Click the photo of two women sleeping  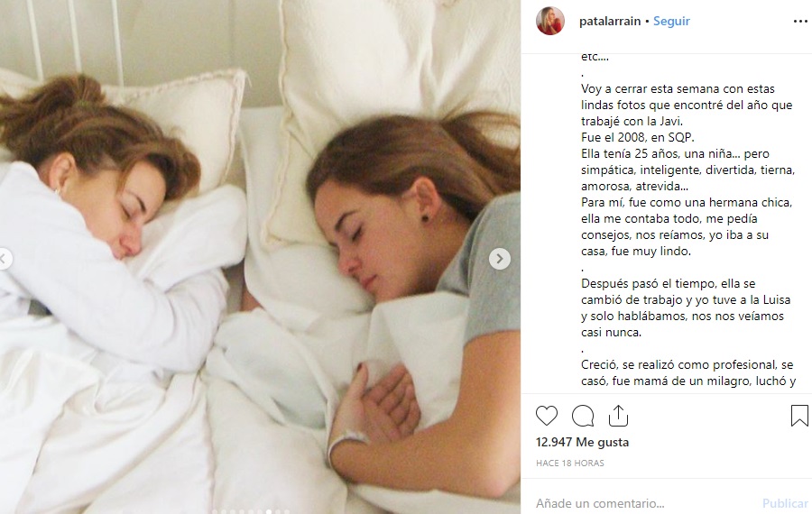point(260,257)
